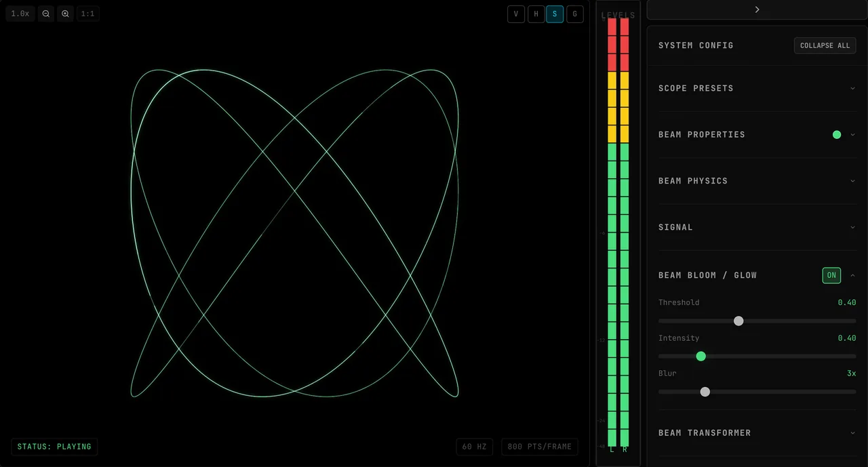Click the green Beam Properties status dot
This screenshot has height=467, width=868.
click(x=837, y=135)
